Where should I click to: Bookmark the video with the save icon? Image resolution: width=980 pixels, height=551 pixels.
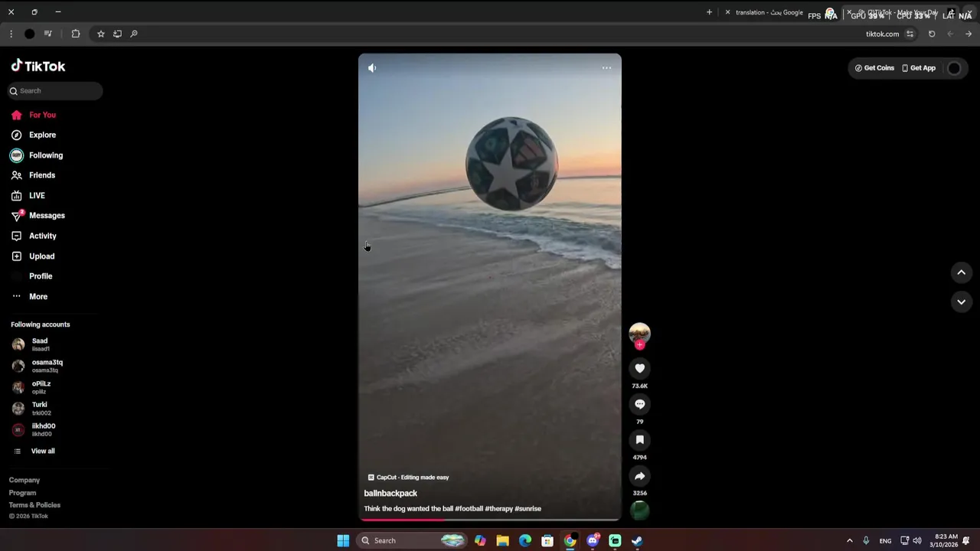click(640, 440)
